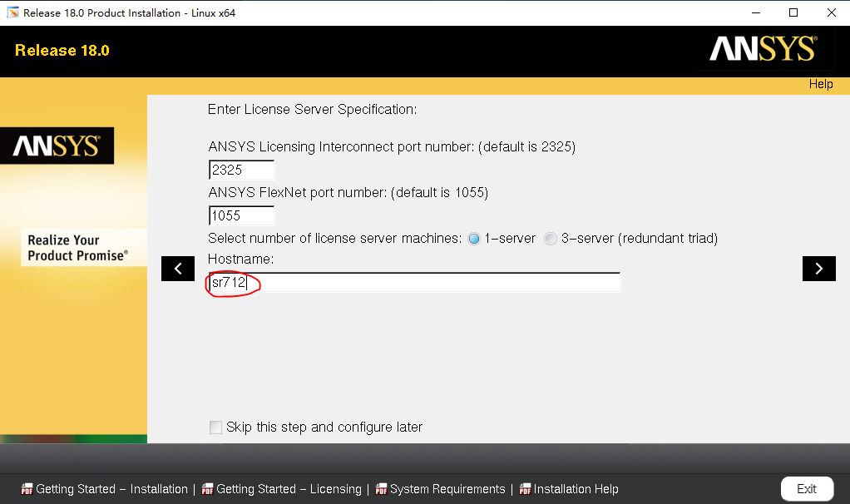This screenshot has width=850, height=504.
Task: Open PDF icon for Installation Help
Action: pyautogui.click(x=525, y=489)
